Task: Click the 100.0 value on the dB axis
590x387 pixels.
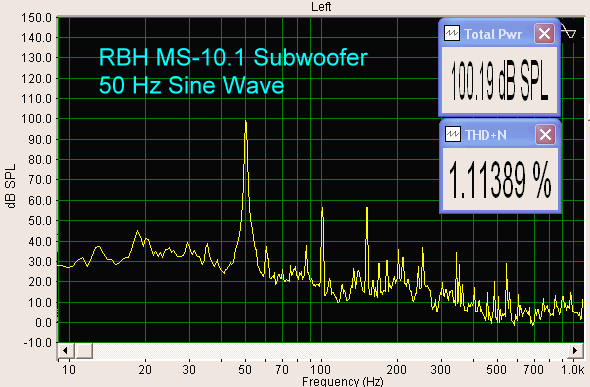Action: [36, 119]
